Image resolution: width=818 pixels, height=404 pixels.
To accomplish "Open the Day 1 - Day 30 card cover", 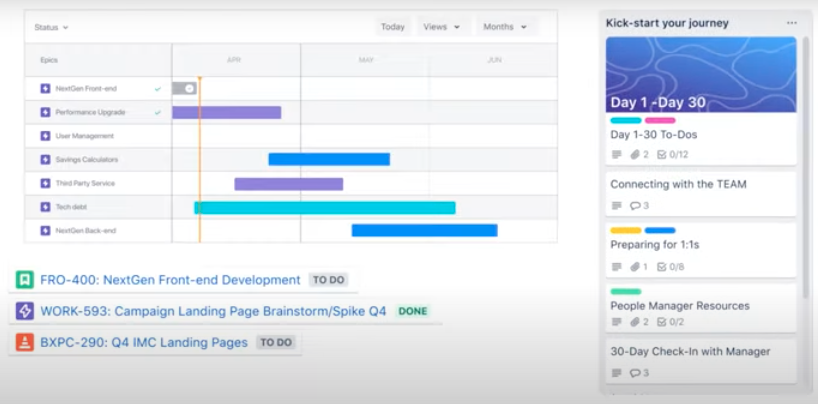I will (701, 75).
